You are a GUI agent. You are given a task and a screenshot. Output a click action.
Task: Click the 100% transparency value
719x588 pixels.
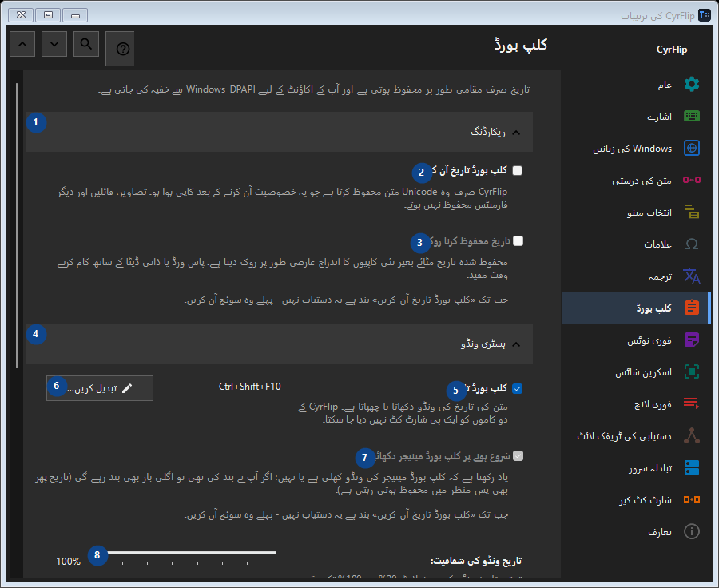[x=69, y=562]
